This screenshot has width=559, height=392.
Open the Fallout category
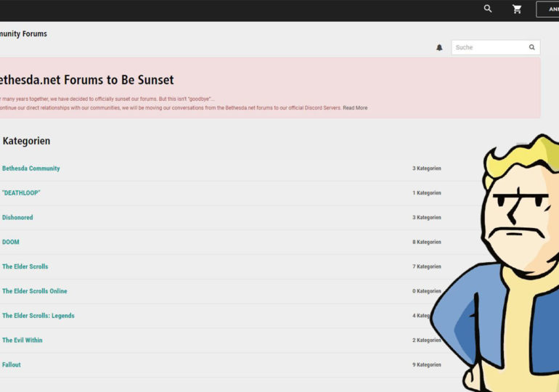tap(12, 364)
